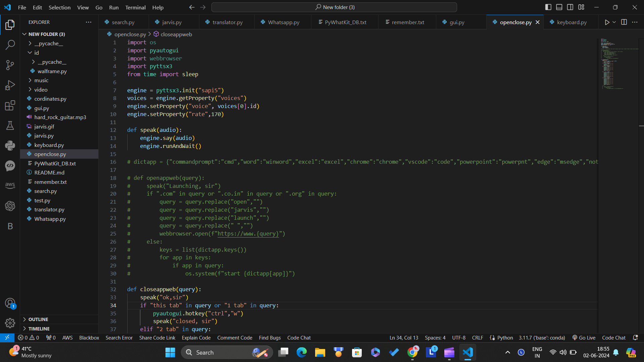Click Go Live in status bar
The height and width of the screenshot is (362, 644).
pos(584,338)
